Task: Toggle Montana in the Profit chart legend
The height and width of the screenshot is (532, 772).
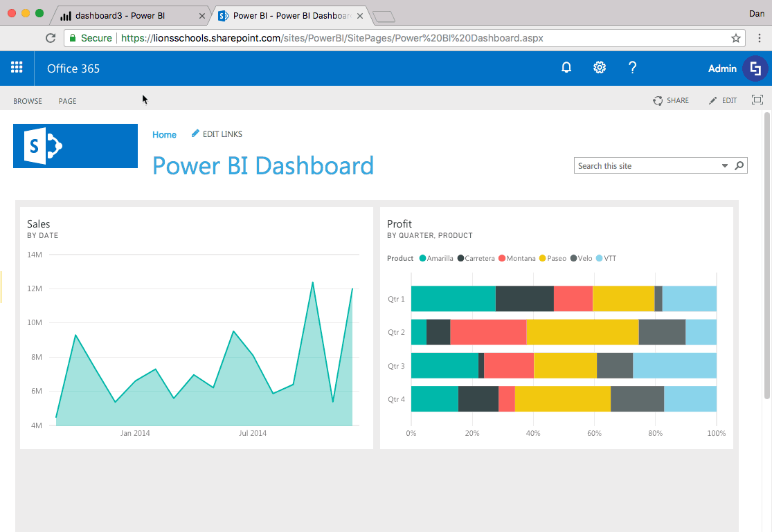Action: (x=517, y=257)
